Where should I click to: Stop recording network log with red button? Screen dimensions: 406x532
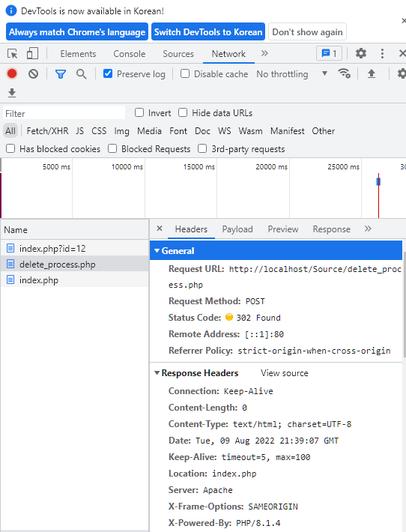tap(12, 73)
